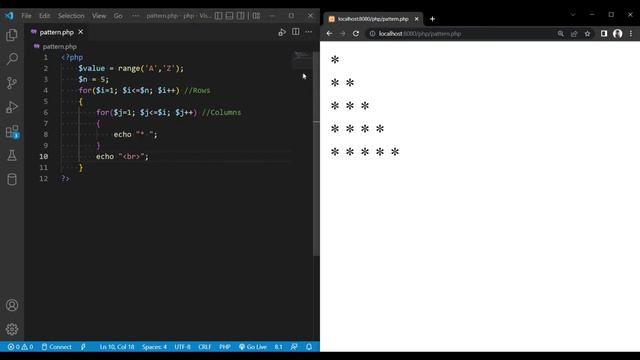Select the pattern.php editor tab
Screen dimensions: 640x360
point(56,32)
